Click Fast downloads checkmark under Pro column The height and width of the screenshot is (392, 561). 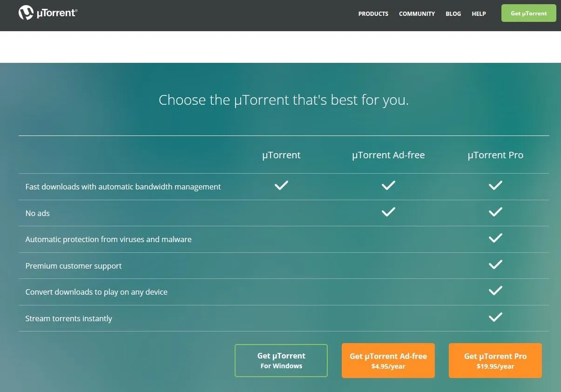pyautogui.click(x=495, y=185)
